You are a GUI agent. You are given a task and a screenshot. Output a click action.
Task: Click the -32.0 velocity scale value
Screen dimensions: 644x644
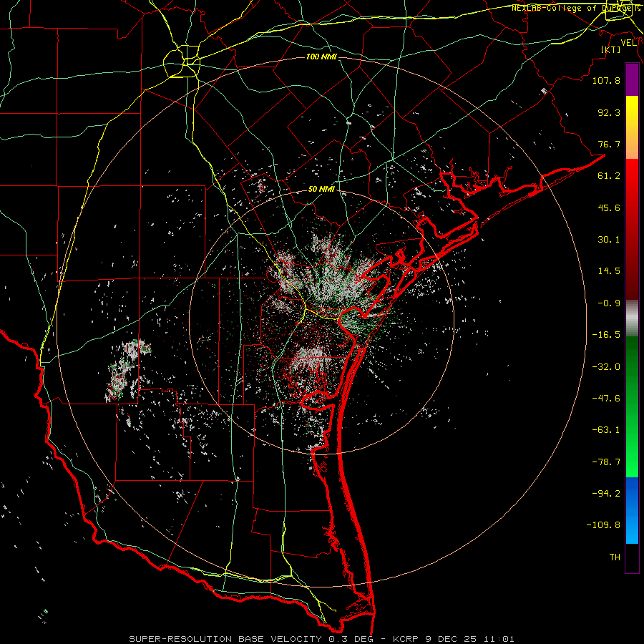pyautogui.click(x=606, y=367)
